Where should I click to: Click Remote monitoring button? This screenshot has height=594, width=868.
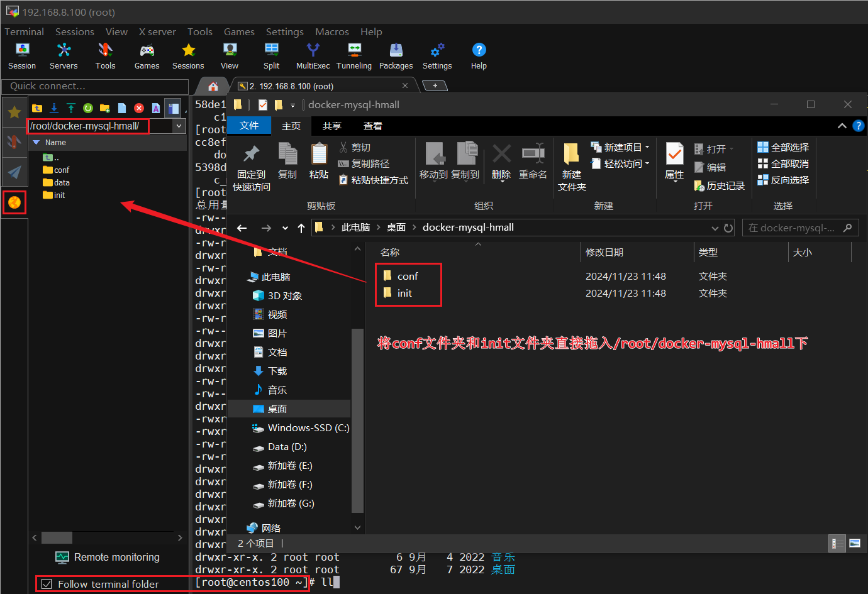108,557
